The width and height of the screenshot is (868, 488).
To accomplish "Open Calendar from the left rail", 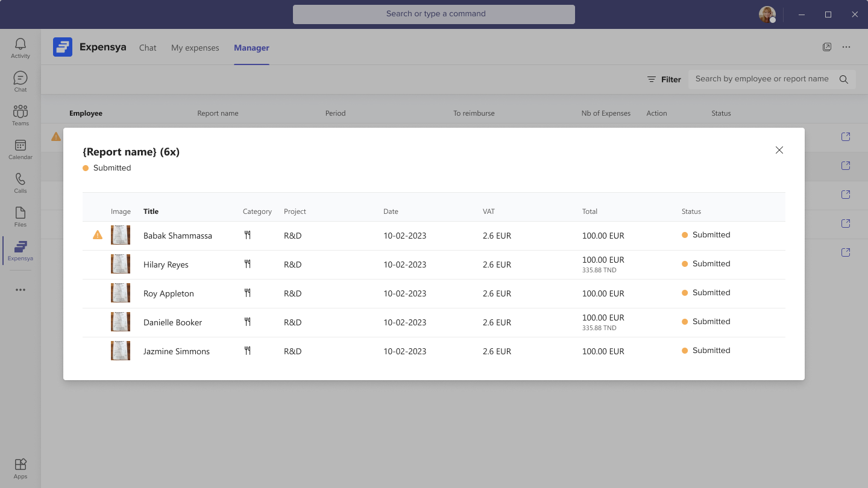I will (x=20, y=149).
